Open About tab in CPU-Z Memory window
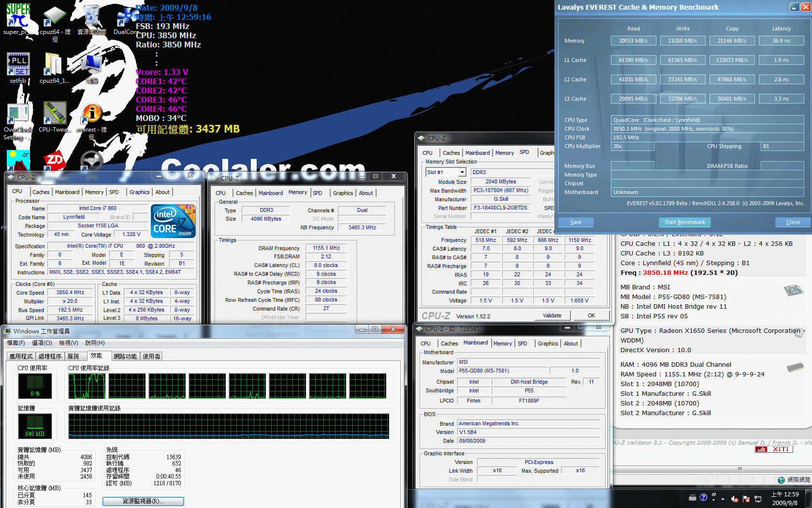812x508 pixels. [366, 193]
